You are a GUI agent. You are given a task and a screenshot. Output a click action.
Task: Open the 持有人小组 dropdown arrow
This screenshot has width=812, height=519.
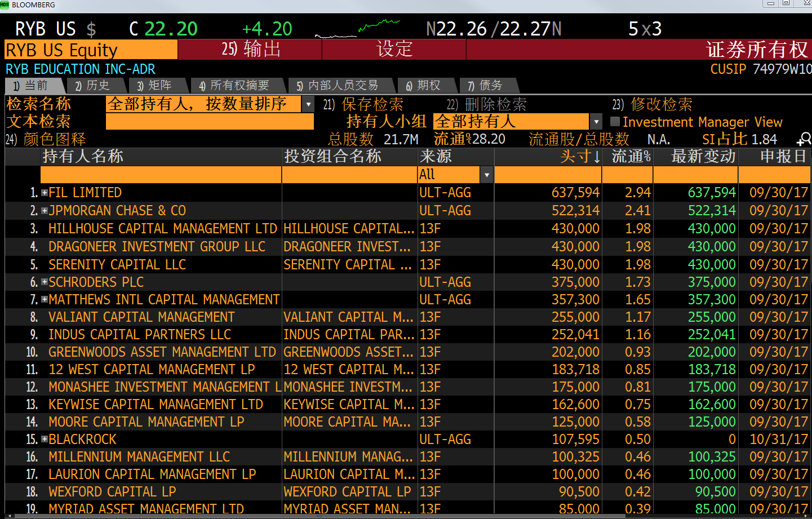596,121
